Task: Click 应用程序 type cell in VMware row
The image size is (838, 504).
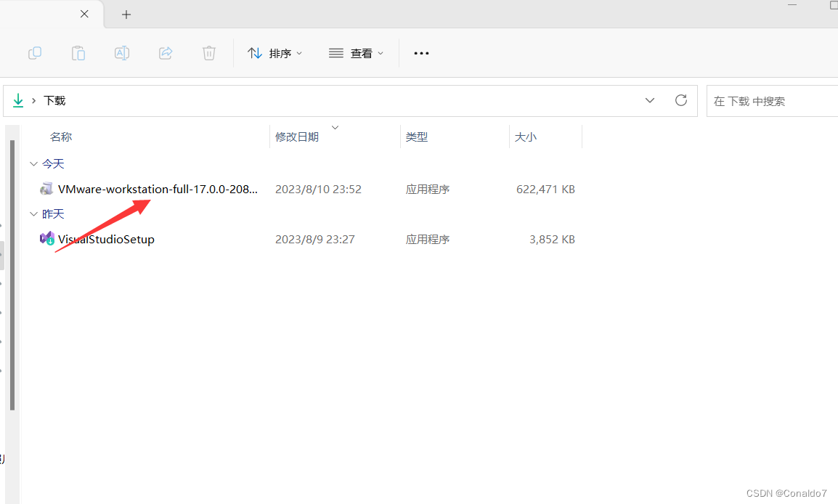Action: pos(428,190)
